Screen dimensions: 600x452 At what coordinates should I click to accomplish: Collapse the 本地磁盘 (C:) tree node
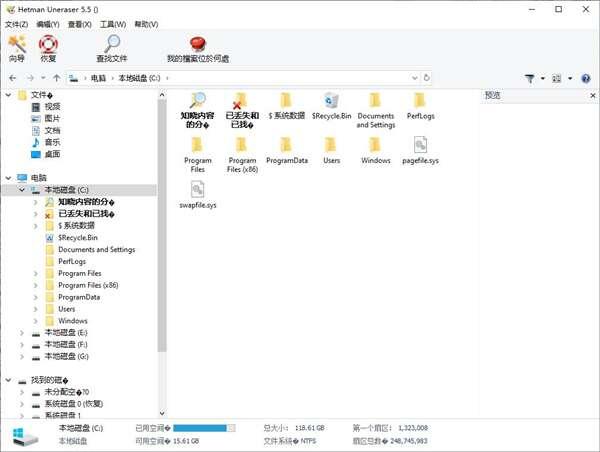point(22,189)
